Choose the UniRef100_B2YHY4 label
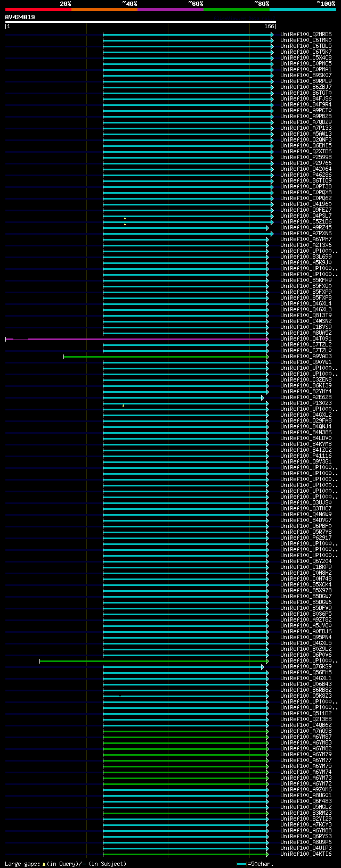This screenshot has width=341, height=868. tap(306, 392)
